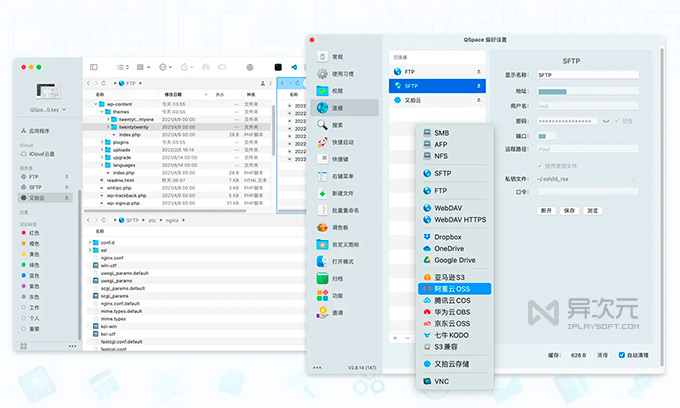
Task: Open iCloud 云盘 in the sidebar
Action: 38,154
